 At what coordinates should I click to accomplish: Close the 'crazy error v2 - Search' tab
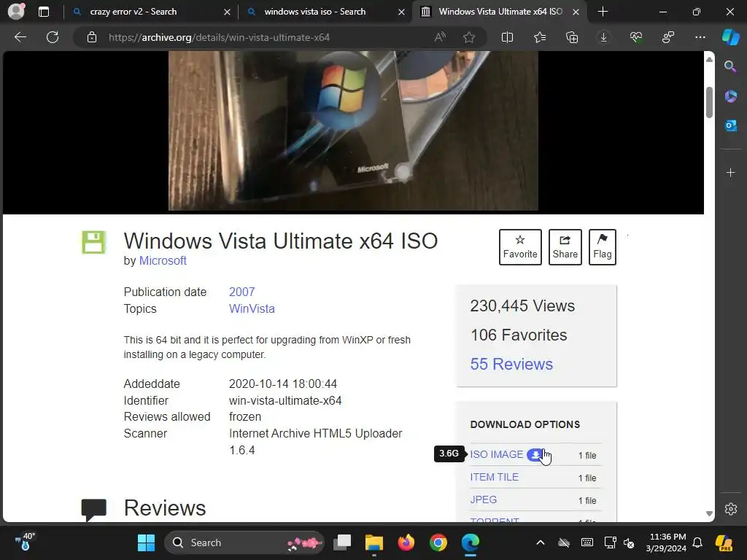(x=228, y=12)
